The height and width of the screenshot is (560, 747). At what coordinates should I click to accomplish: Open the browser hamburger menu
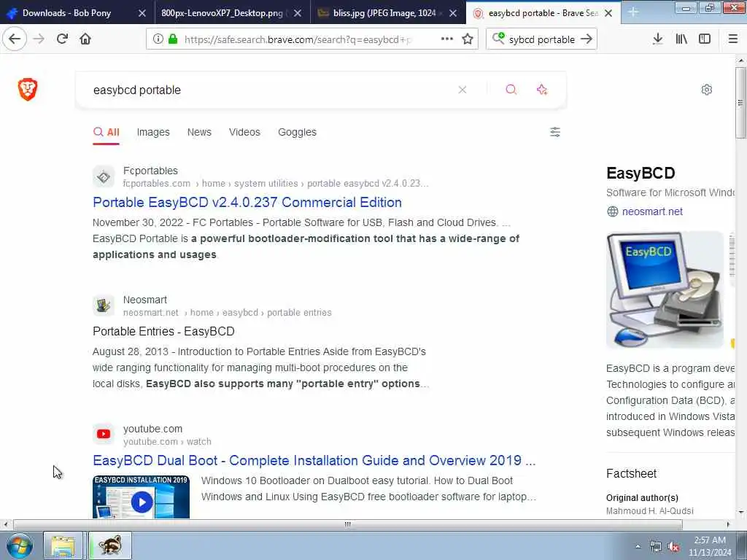[733, 39]
